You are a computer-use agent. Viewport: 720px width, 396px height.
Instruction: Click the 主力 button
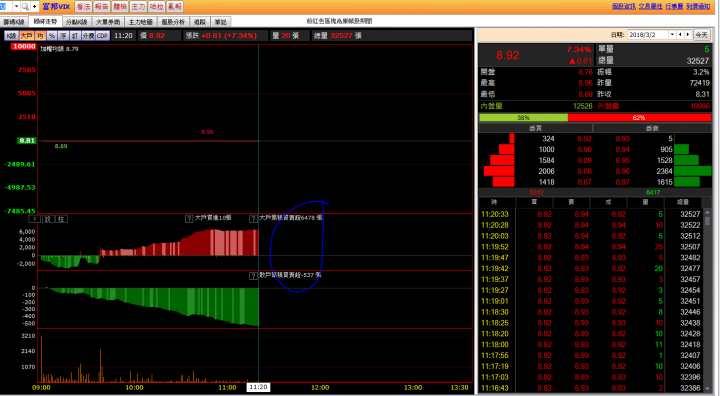coord(138,6)
